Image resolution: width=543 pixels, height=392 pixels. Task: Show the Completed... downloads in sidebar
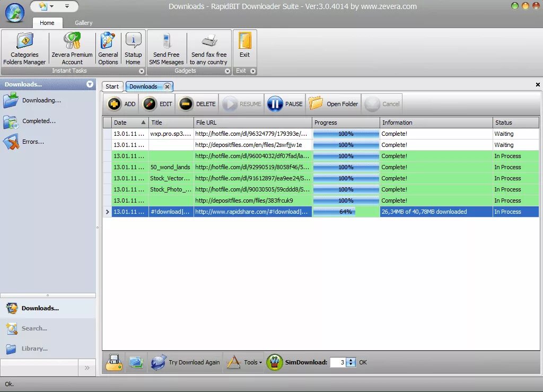point(30,121)
